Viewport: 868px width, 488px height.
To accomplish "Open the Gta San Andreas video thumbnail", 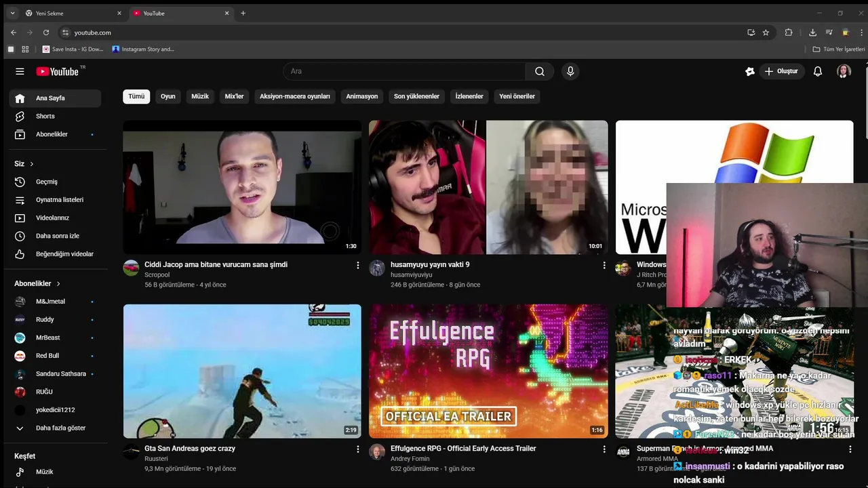I will (x=242, y=371).
